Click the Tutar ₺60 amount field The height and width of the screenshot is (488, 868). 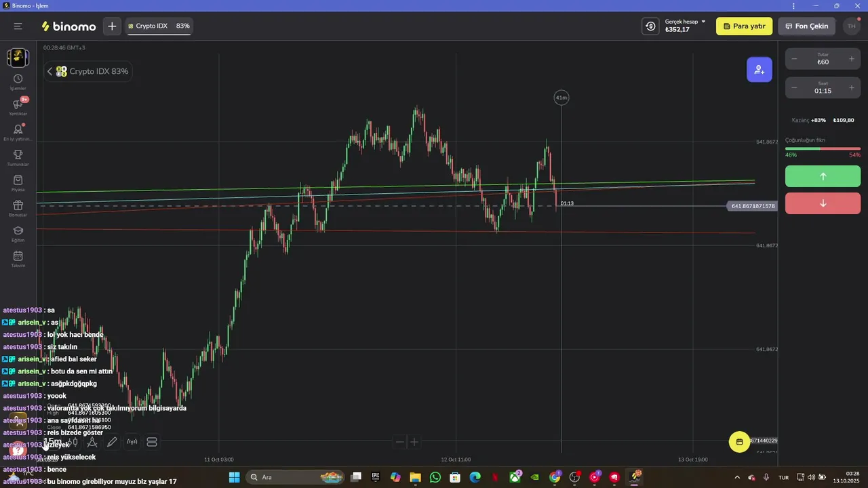823,60
